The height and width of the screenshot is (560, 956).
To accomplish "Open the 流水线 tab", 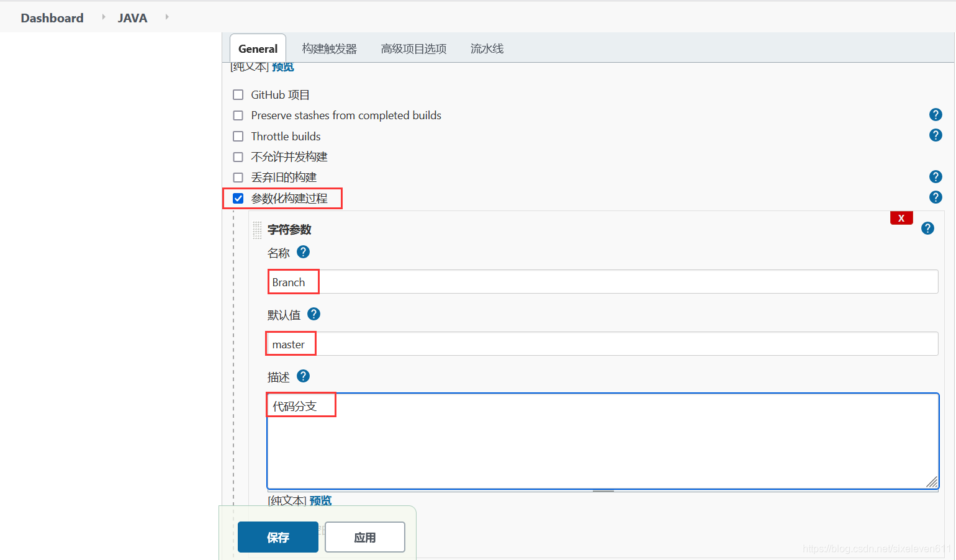I will [x=487, y=48].
